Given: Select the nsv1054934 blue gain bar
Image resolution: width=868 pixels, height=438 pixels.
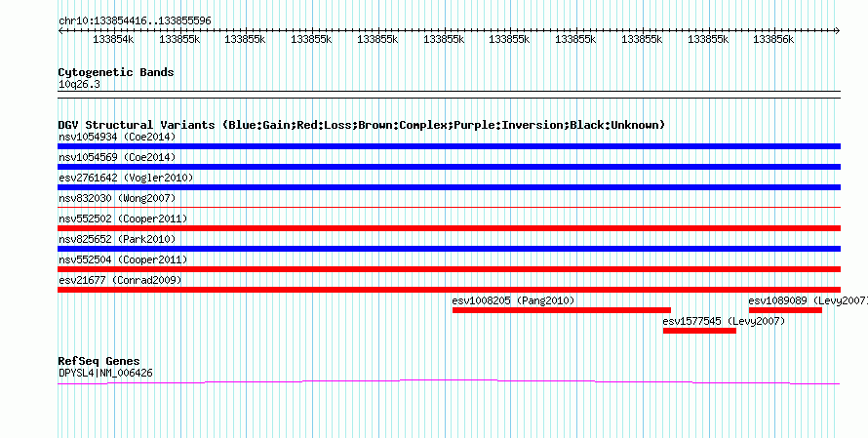Looking at the screenshot, I should (x=449, y=146).
